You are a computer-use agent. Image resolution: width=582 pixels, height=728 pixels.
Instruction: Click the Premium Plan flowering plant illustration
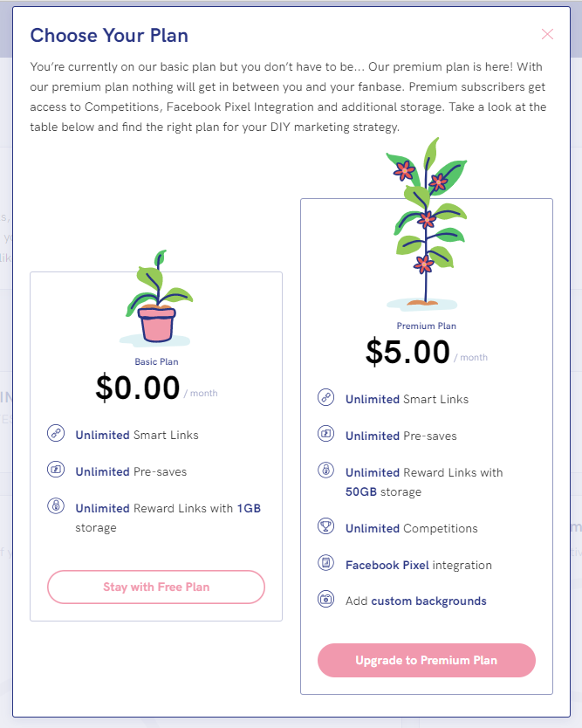click(427, 227)
